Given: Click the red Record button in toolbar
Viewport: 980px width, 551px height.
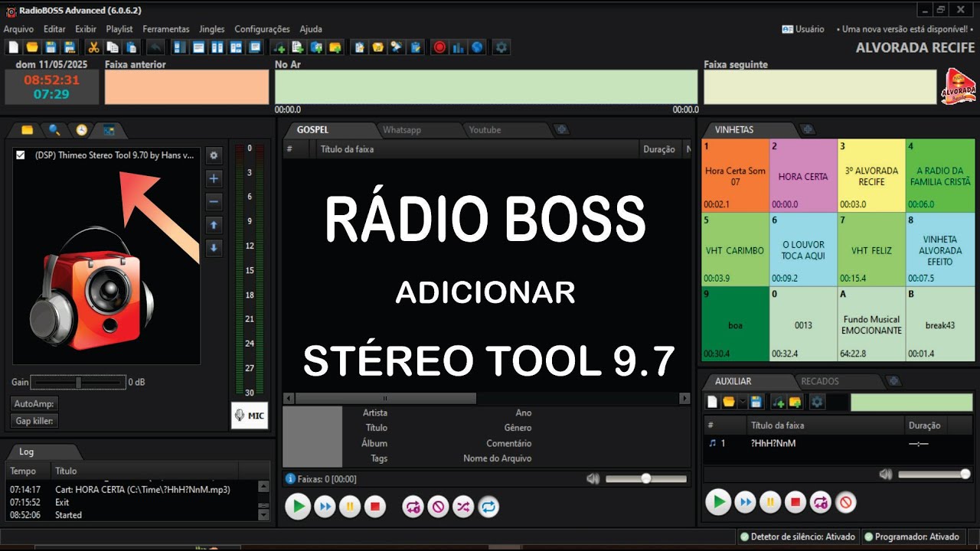Looking at the screenshot, I should [x=439, y=47].
